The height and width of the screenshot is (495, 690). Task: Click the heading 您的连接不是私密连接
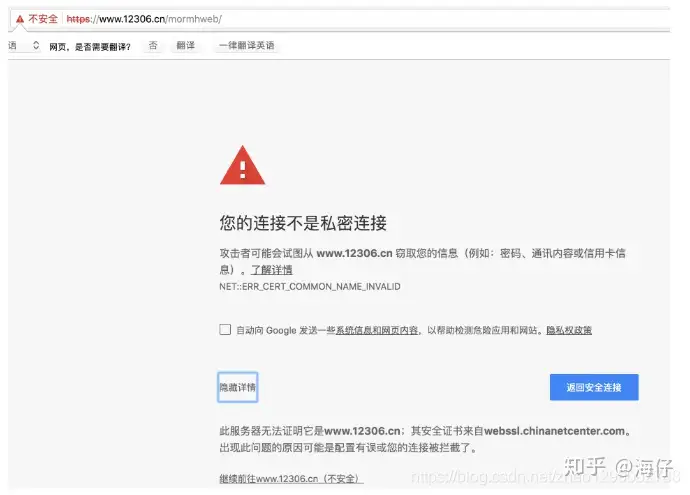point(303,223)
